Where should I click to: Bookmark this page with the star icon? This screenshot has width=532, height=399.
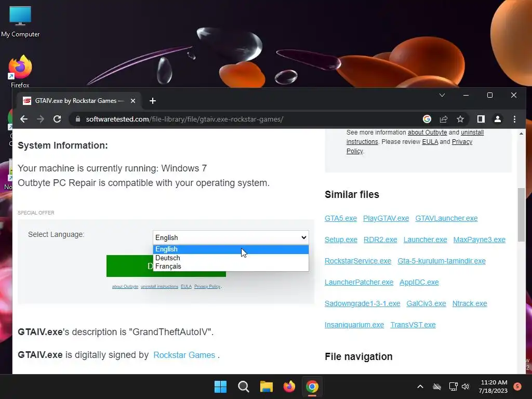click(460, 119)
